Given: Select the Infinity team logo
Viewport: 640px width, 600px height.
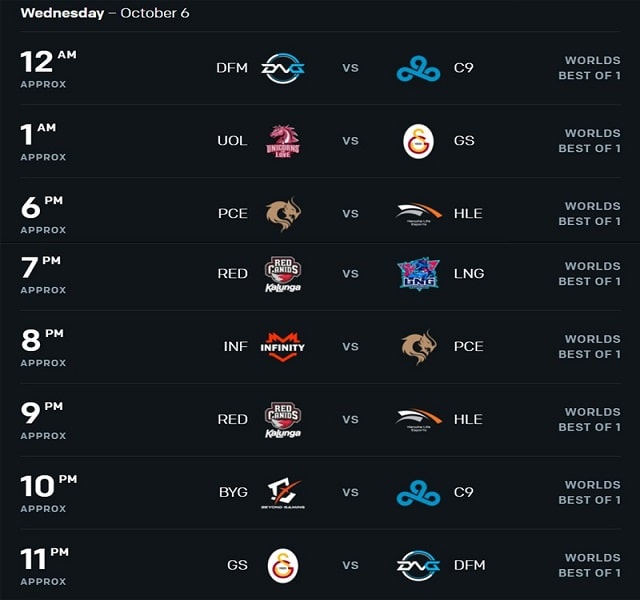Looking at the screenshot, I should click(x=282, y=347).
